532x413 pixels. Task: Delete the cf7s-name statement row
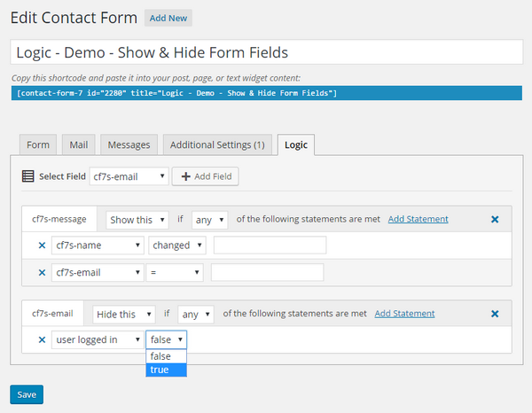tap(42, 245)
